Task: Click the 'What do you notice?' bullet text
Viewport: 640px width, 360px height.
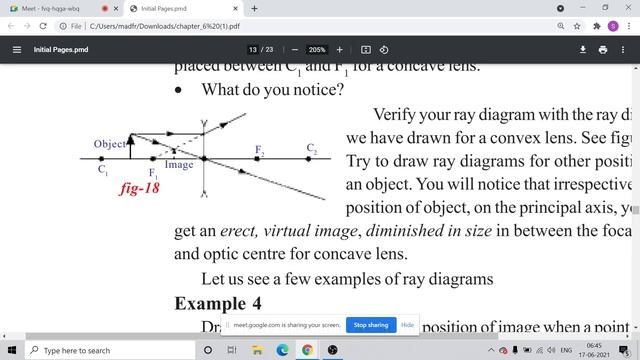Action: coord(273,90)
